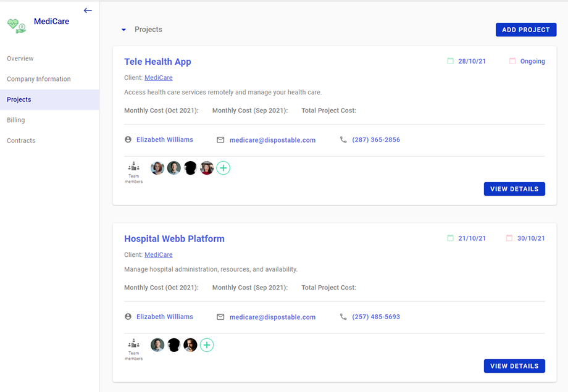Click Elizabeth Williams in Hospital Webb Platform card
Image resolution: width=568 pixels, height=392 pixels.
[x=165, y=317]
